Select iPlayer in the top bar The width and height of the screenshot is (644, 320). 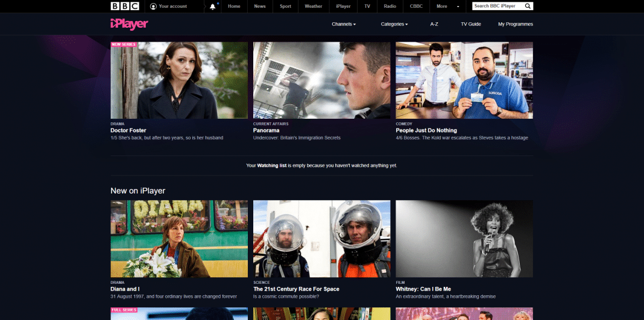coord(343,6)
